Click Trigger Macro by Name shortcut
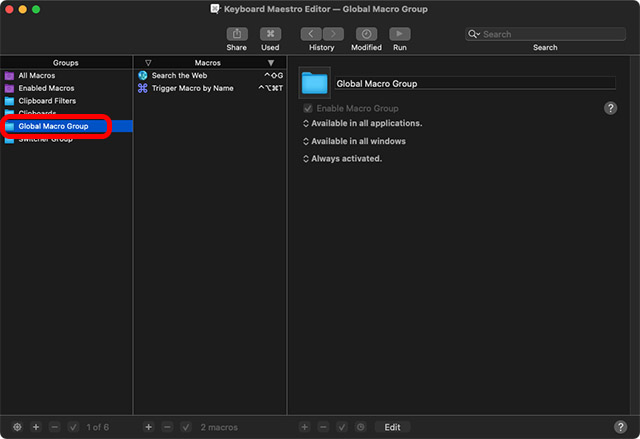Viewport: 640px width, 439px height. (271, 88)
